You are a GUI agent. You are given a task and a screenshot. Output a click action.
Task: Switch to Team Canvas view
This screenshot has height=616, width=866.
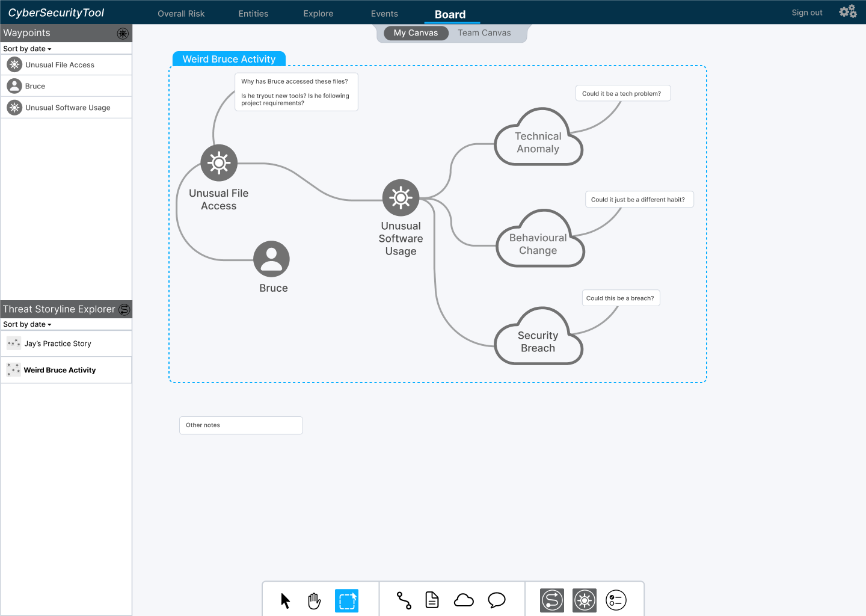point(484,33)
